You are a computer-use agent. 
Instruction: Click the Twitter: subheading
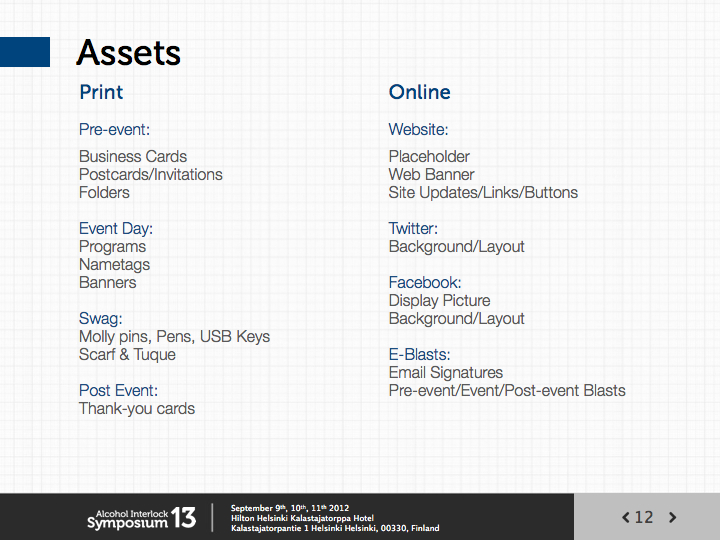[413, 228]
